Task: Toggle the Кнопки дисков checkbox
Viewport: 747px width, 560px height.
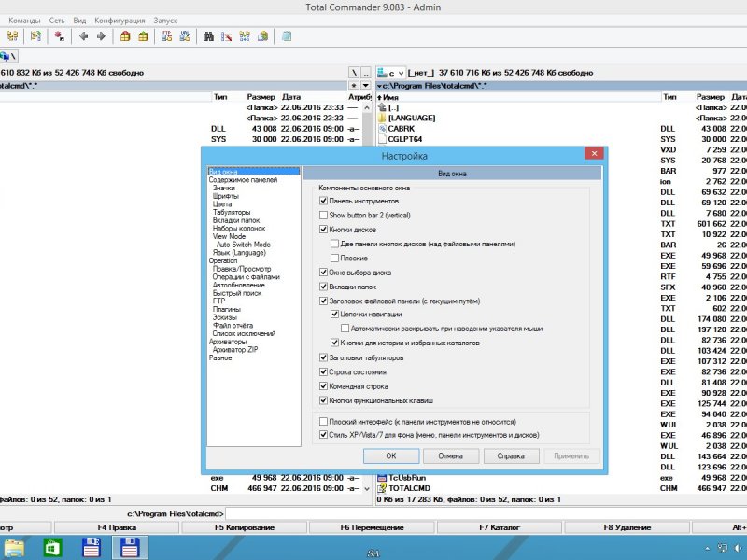Action: (x=323, y=229)
